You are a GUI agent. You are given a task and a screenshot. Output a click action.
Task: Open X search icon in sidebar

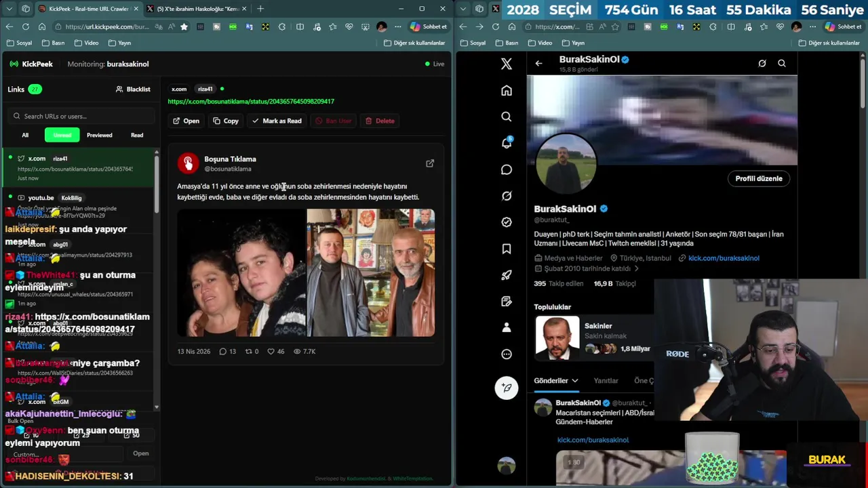pos(507,117)
